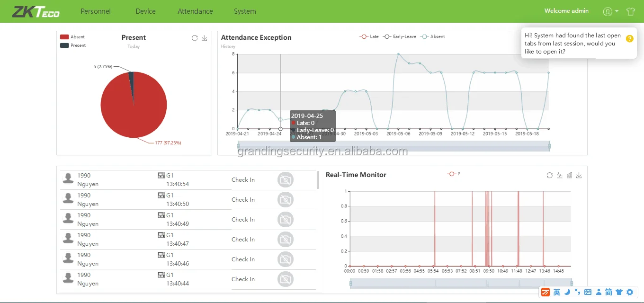Download the Present pie chart image
The height and width of the screenshot is (303, 644).
tap(205, 38)
